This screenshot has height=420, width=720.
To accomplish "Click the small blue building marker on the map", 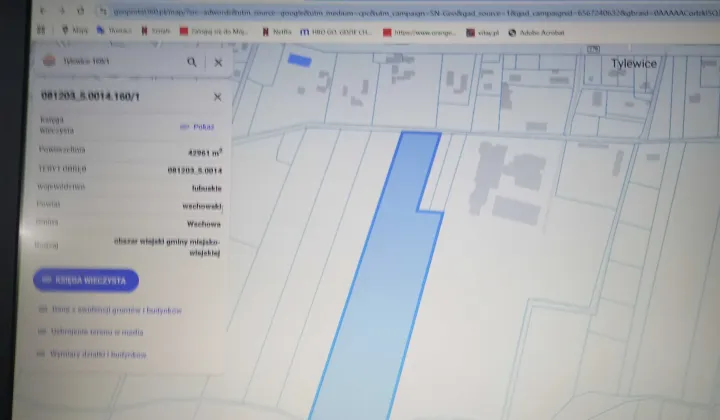I will pos(299,60).
